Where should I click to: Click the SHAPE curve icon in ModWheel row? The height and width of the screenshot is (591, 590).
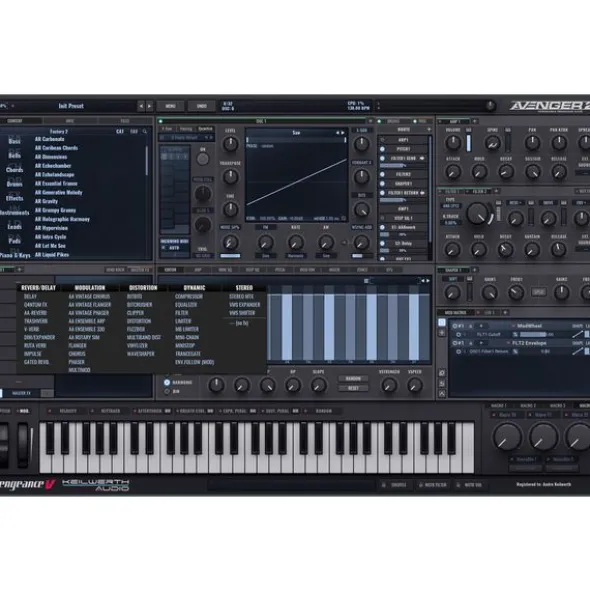pos(577,334)
